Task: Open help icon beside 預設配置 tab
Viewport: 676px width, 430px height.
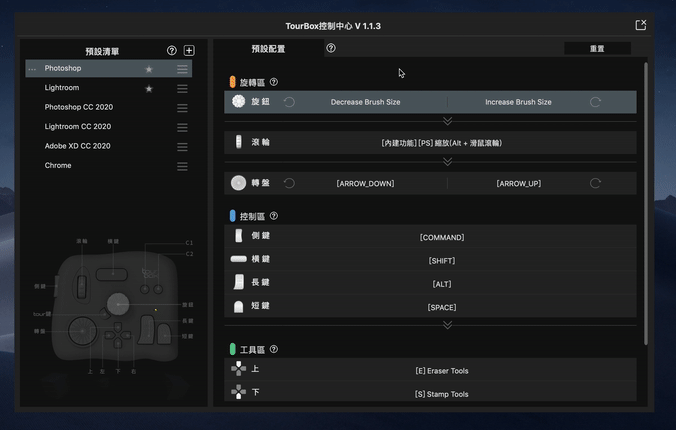Action: (331, 48)
